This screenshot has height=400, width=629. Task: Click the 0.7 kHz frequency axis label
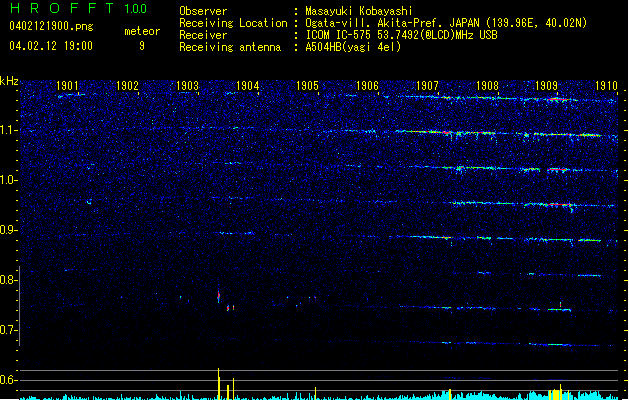(8, 330)
